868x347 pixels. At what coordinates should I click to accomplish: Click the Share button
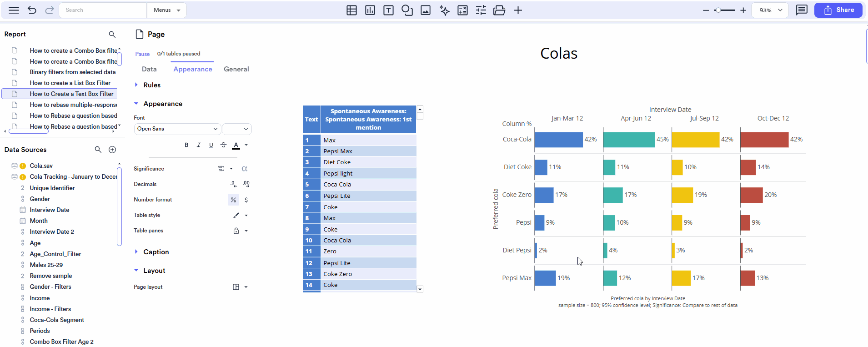[838, 10]
